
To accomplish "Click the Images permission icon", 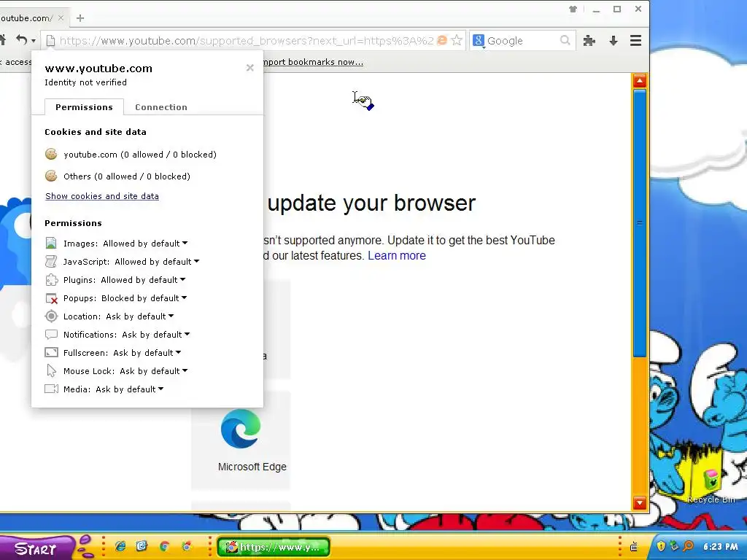I will 51,244.
